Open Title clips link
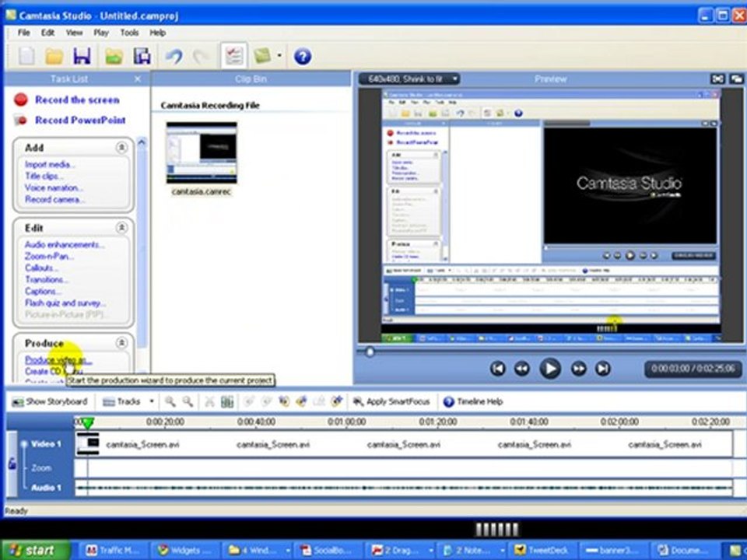This screenshot has width=747, height=560. pos(44,176)
